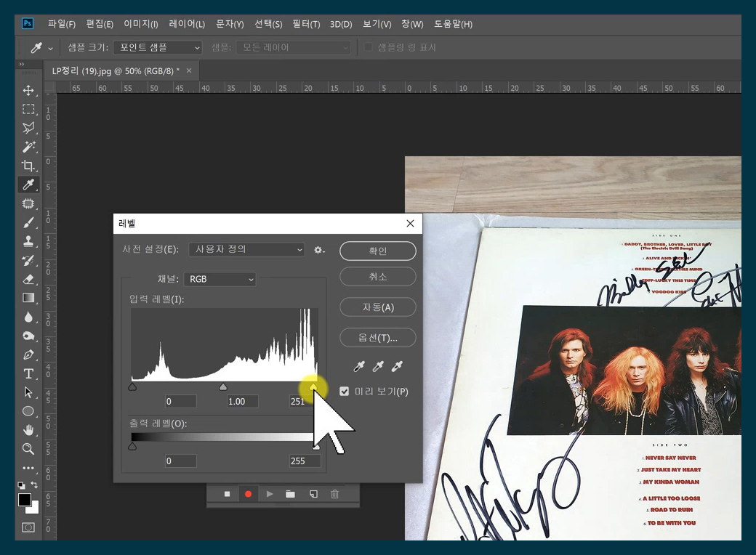Image resolution: width=756 pixels, height=555 pixels.
Task: Open the sample layers dropdown
Action: coord(293,47)
